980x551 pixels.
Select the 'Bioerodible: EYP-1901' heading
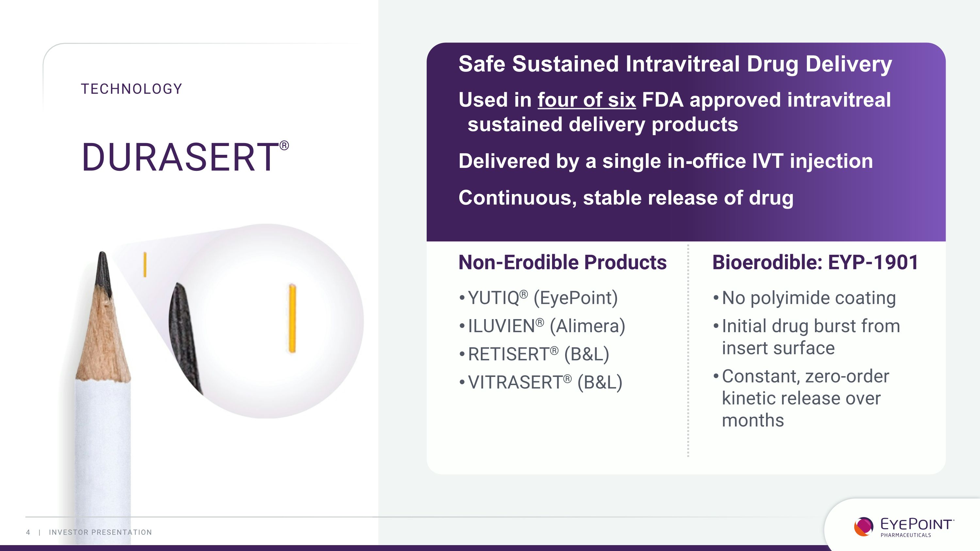click(815, 262)
